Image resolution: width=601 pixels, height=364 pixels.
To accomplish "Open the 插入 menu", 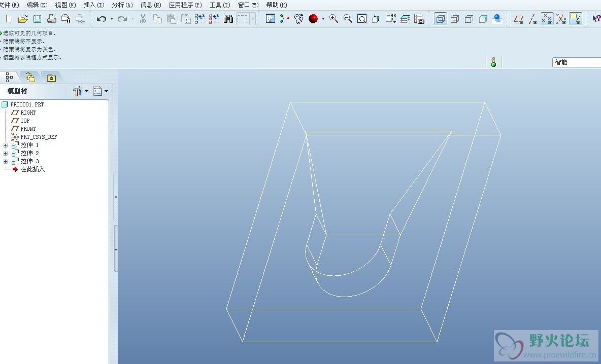I will (94, 5).
